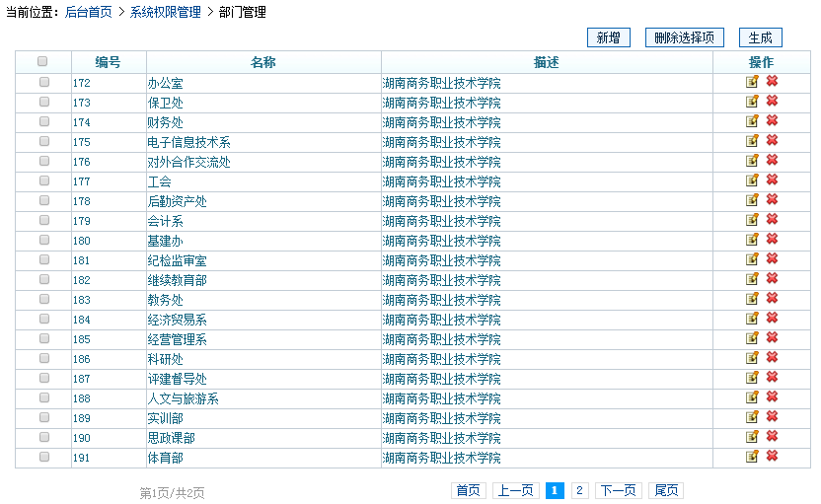This screenshot has width=821, height=504.
Task: Check the box for row 172 办公室
Action: point(44,82)
